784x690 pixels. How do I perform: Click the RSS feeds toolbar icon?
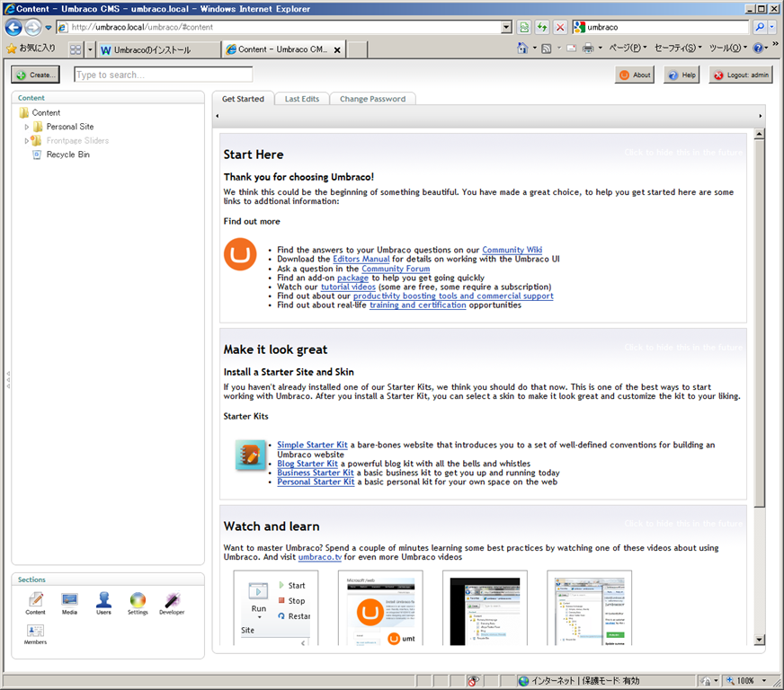tap(547, 49)
